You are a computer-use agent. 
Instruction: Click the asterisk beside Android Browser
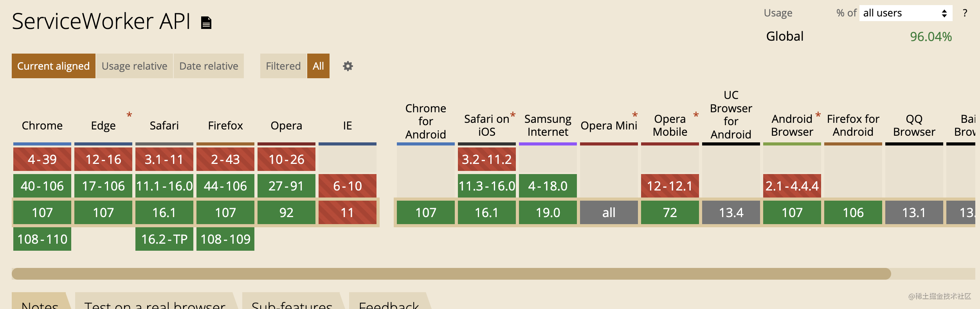coord(818,115)
